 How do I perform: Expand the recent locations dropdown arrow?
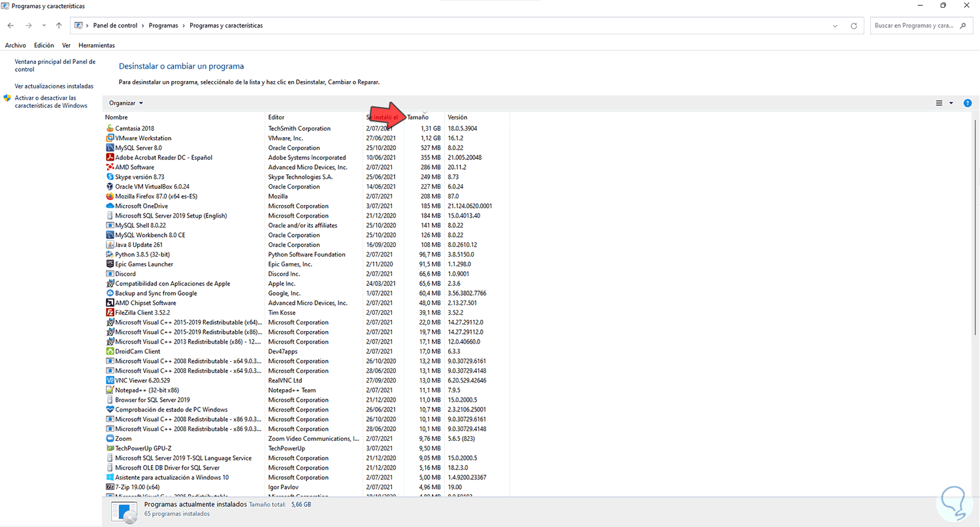pos(44,26)
